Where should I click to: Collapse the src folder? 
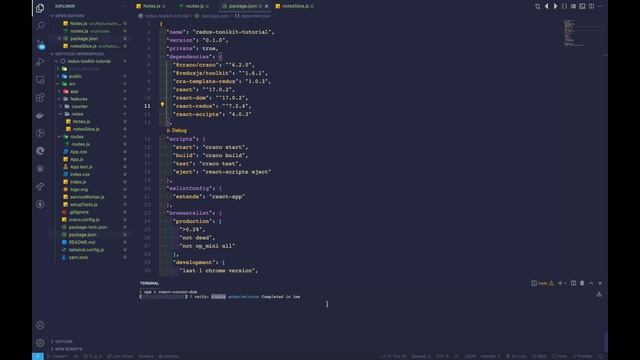coord(72,84)
